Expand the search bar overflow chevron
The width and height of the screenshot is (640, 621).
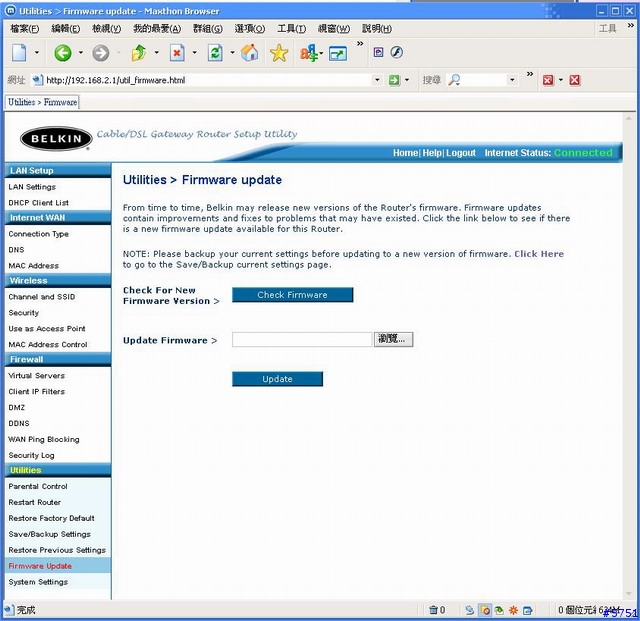click(530, 74)
